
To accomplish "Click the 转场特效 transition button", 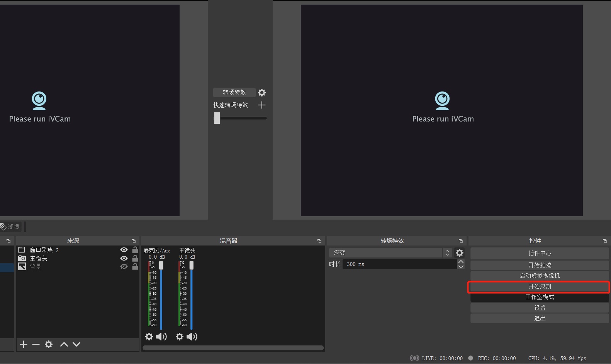I will tap(234, 92).
